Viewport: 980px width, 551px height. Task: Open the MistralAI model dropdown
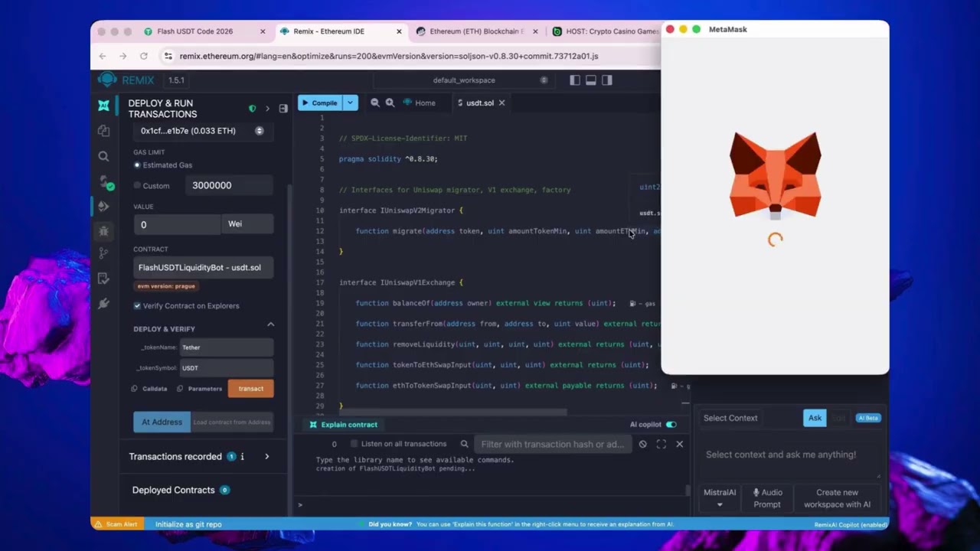pos(720,498)
